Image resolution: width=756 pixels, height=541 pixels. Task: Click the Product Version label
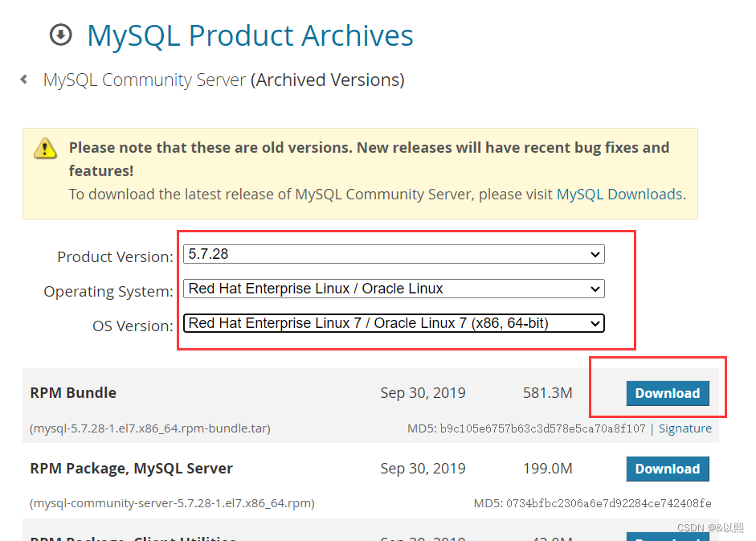pyautogui.click(x=115, y=256)
